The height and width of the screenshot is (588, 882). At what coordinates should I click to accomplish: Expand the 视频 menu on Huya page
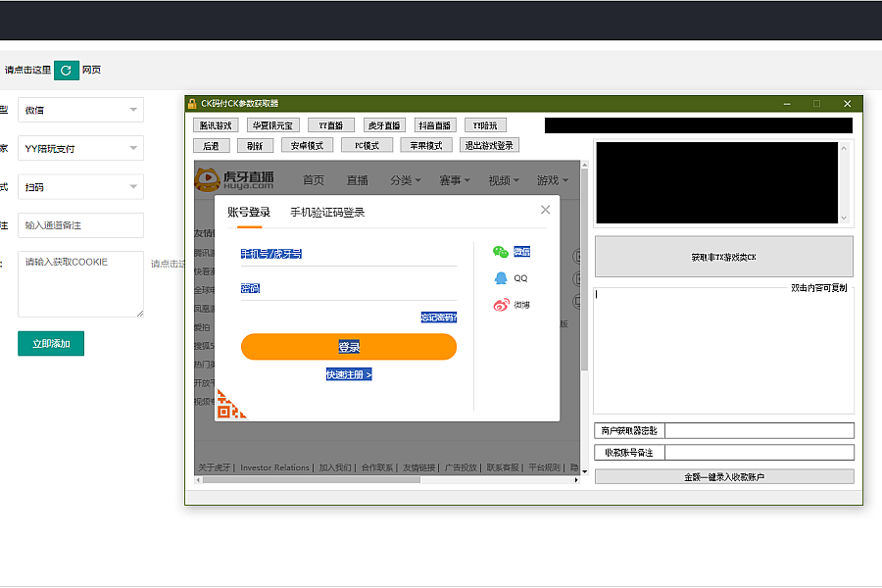pyautogui.click(x=504, y=180)
